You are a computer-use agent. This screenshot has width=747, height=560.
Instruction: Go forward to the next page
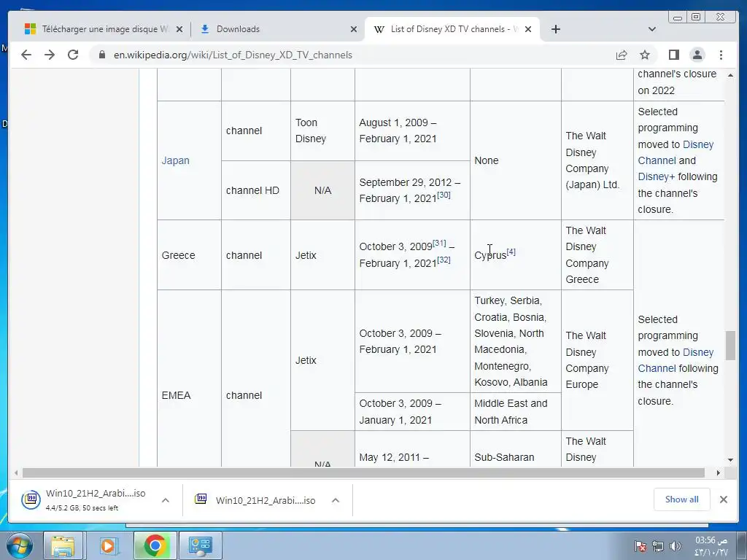pyautogui.click(x=50, y=55)
